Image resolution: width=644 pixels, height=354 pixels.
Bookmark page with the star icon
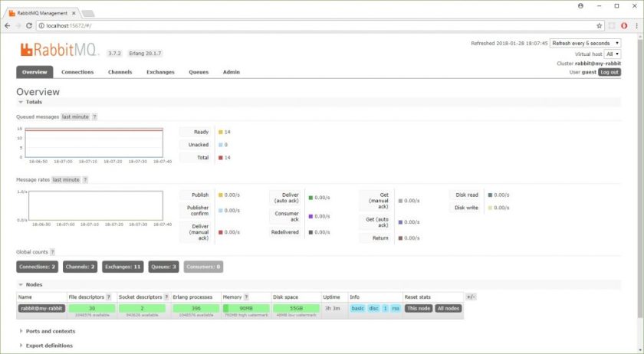(x=599, y=25)
